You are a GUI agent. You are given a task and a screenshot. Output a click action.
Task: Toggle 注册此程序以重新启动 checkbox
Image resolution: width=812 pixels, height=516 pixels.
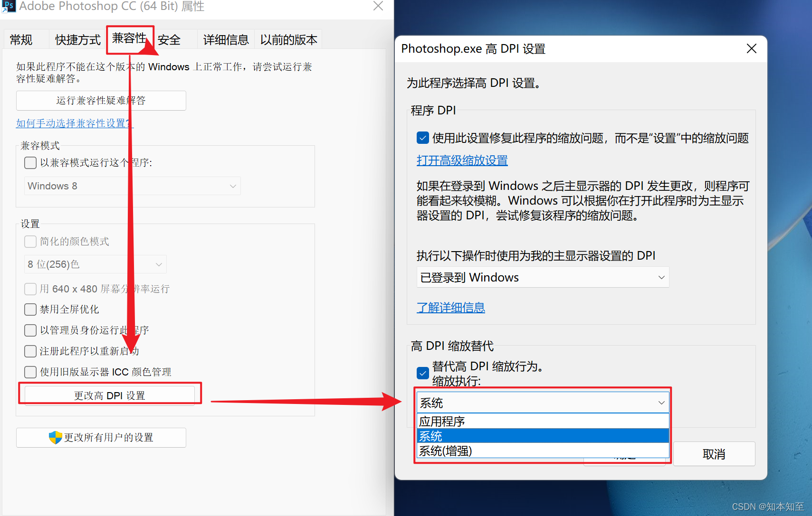(30, 351)
